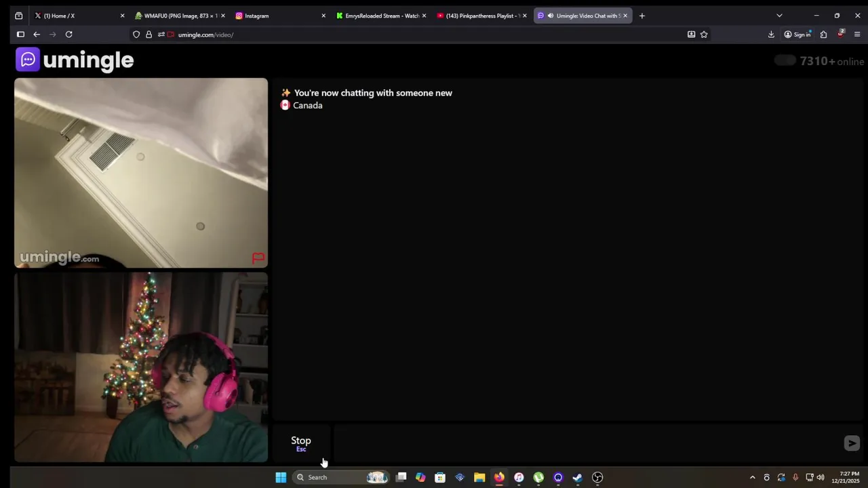The width and height of the screenshot is (868, 488).
Task: Open Microsoft Store from the taskbar
Action: [440, 477]
